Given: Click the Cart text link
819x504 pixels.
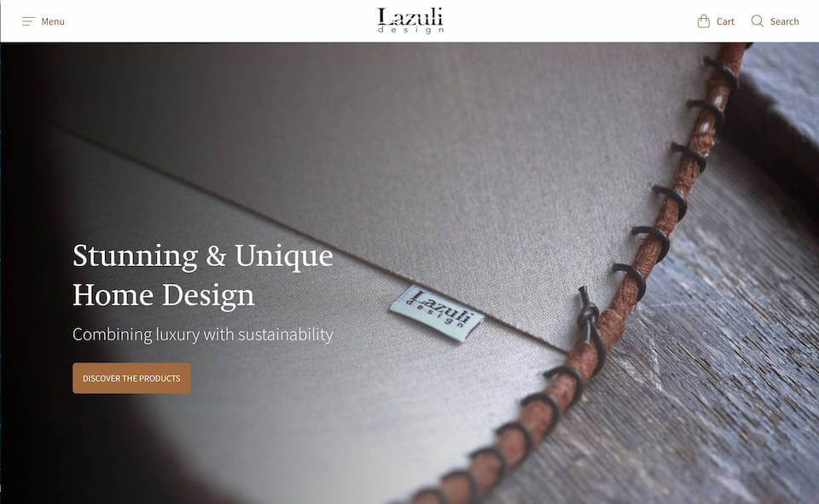Looking at the screenshot, I should pos(725,21).
